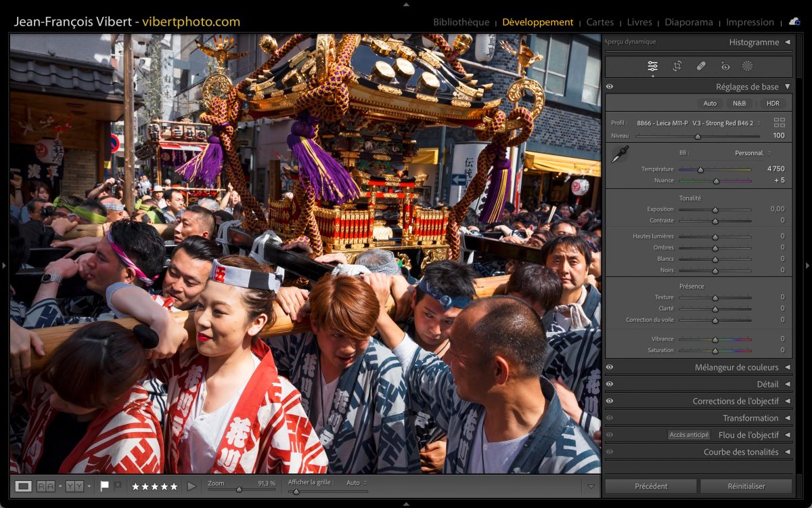
Task: Disable the Détail panel eye toggle
Action: [610, 384]
